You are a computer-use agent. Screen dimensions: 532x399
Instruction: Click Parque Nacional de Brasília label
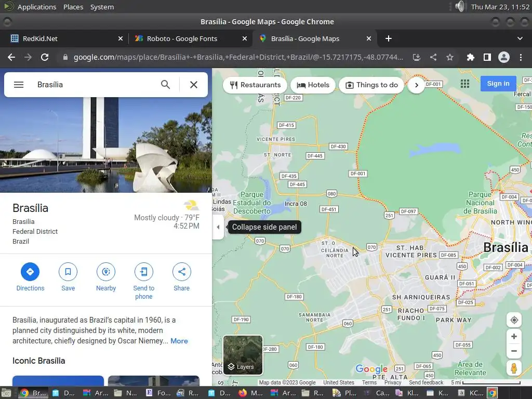tap(480, 203)
